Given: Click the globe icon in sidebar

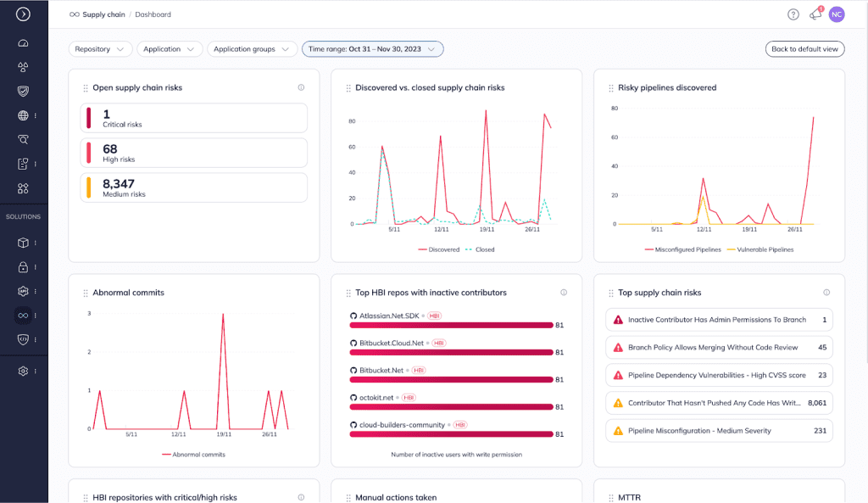Looking at the screenshot, I should (23, 115).
